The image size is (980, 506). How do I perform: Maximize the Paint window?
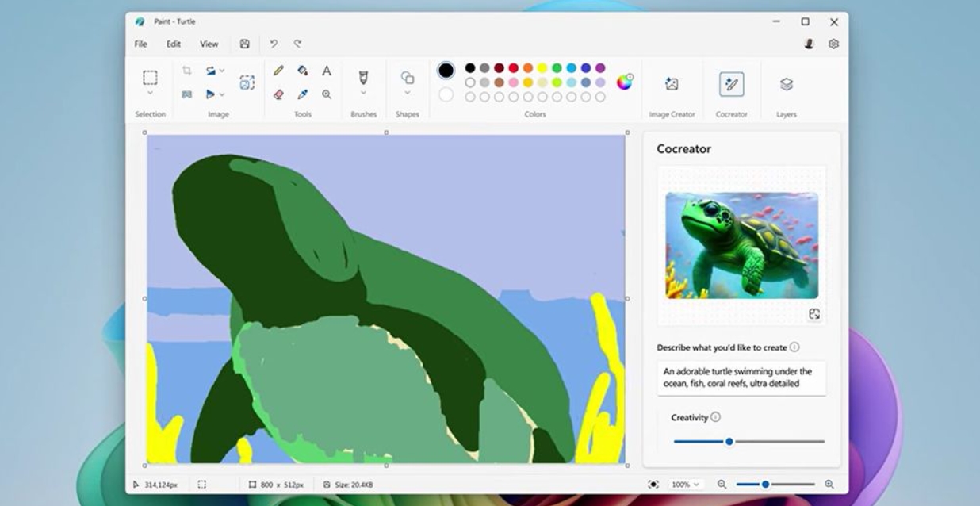(805, 22)
